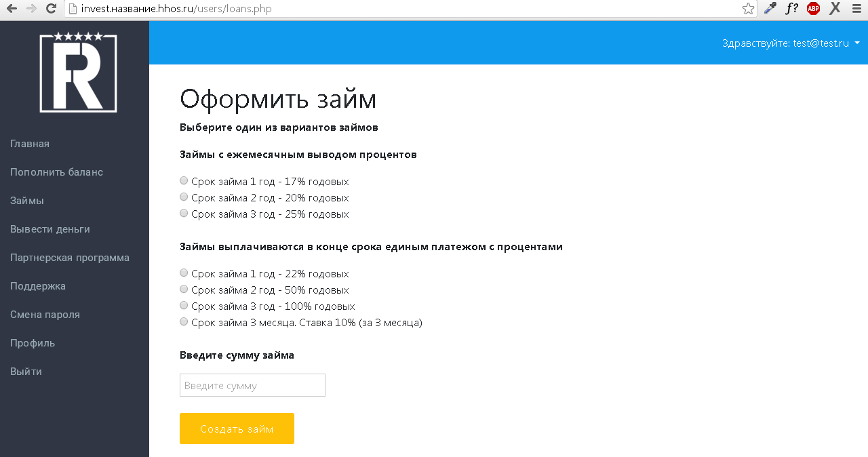Click the browser address bar URL
The height and width of the screenshot is (457, 868).
tap(407, 9)
